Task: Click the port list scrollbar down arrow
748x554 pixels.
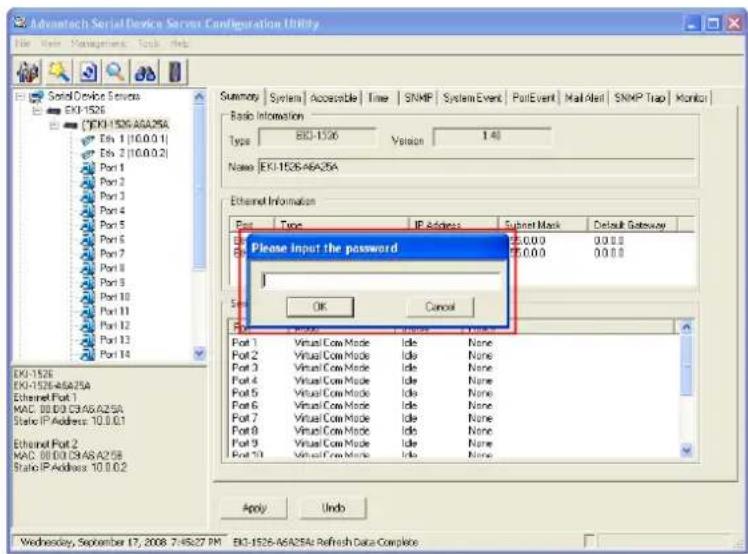Action: click(x=686, y=450)
